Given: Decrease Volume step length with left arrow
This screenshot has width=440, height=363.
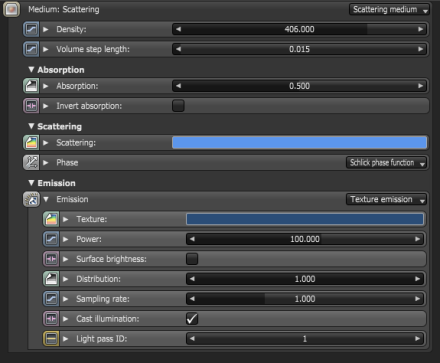Looking at the screenshot, I should (x=178, y=49).
